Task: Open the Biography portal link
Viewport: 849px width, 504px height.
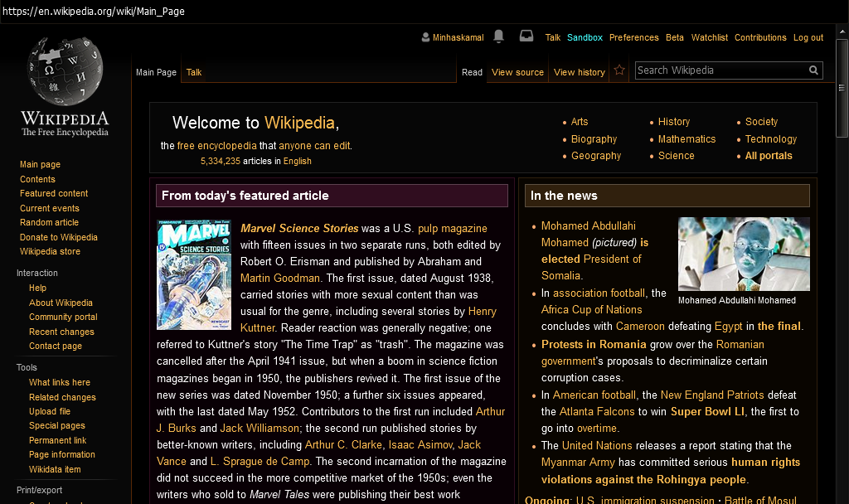Action: pos(594,139)
